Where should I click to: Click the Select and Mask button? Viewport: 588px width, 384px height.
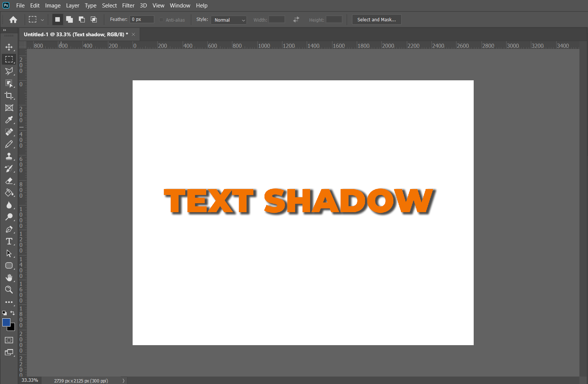coord(376,19)
